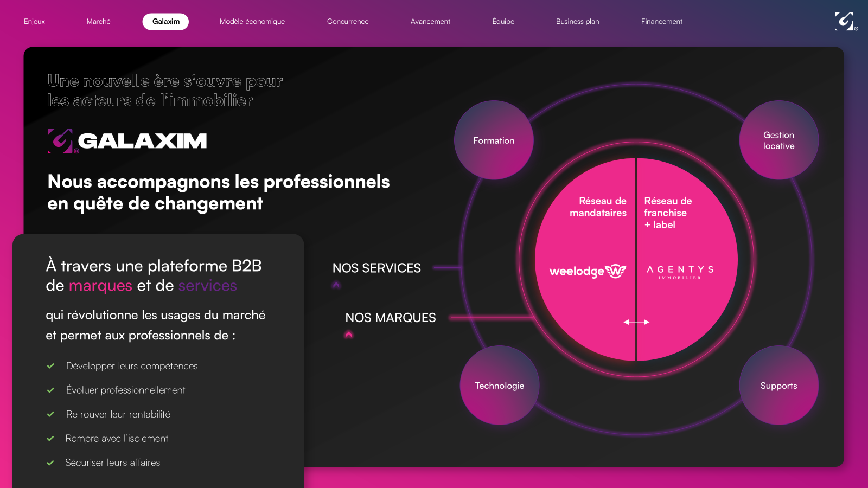Click the pink word marques

pyautogui.click(x=100, y=286)
